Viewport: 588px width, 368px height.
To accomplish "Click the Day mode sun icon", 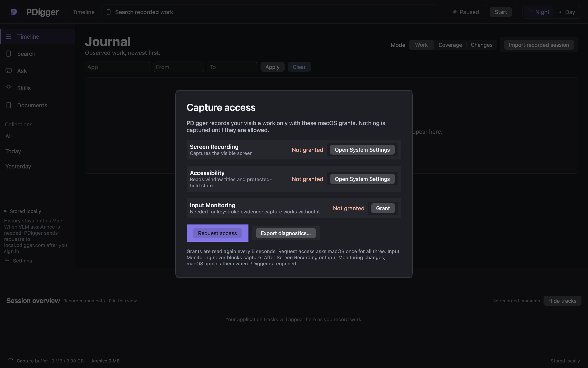I will point(560,12).
